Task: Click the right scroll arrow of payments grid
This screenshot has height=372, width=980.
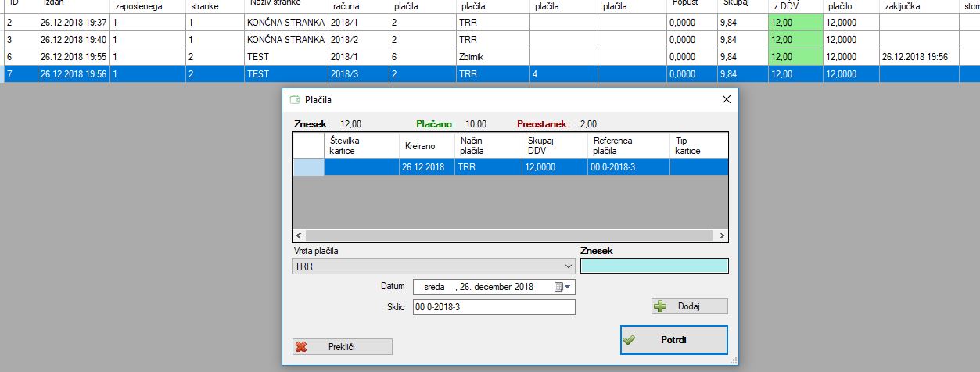Action: tap(722, 235)
